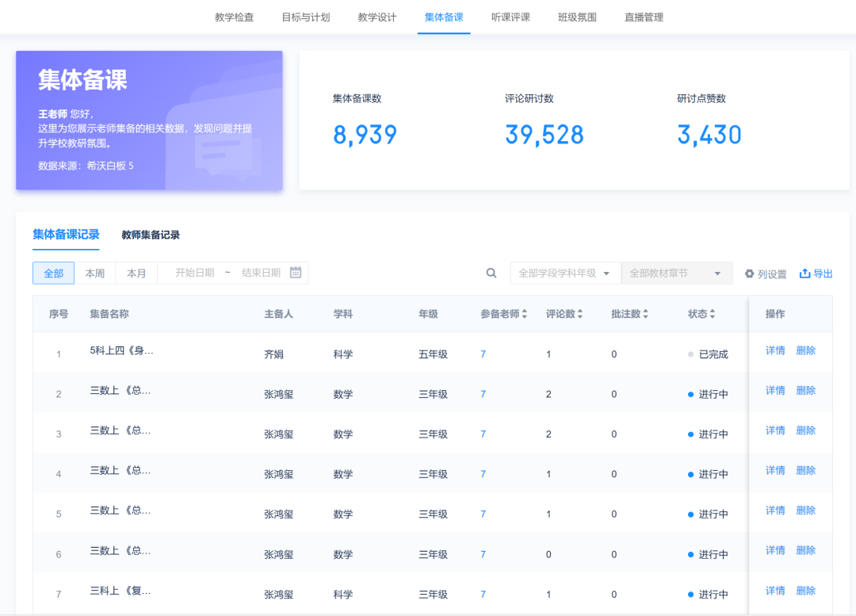Sort by 参备老师 column arrows

pyautogui.click(x=525, y=314)
